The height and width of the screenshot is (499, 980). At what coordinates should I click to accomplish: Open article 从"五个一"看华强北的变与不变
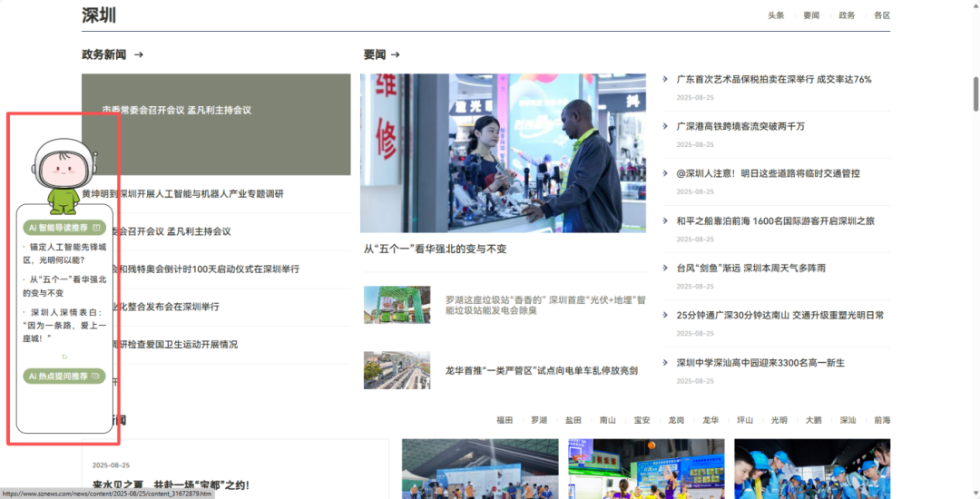(x=435, y=249)
